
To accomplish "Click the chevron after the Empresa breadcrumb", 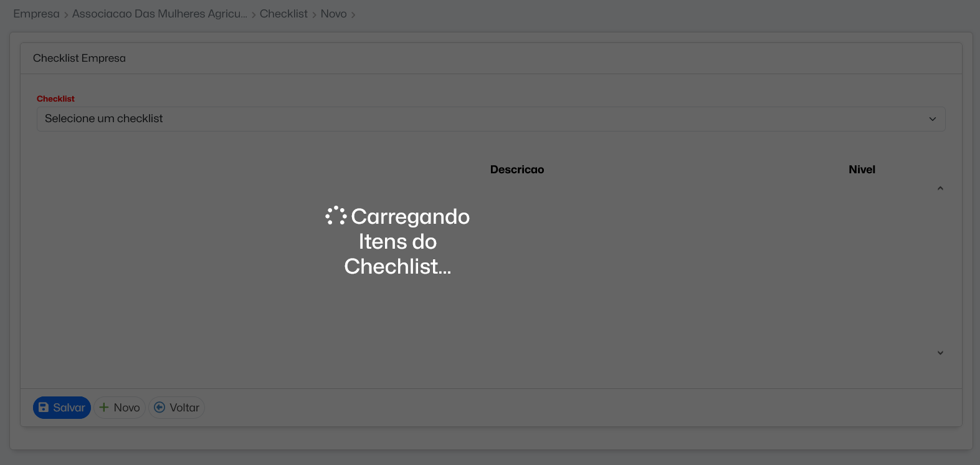I will tap(66, 15).
